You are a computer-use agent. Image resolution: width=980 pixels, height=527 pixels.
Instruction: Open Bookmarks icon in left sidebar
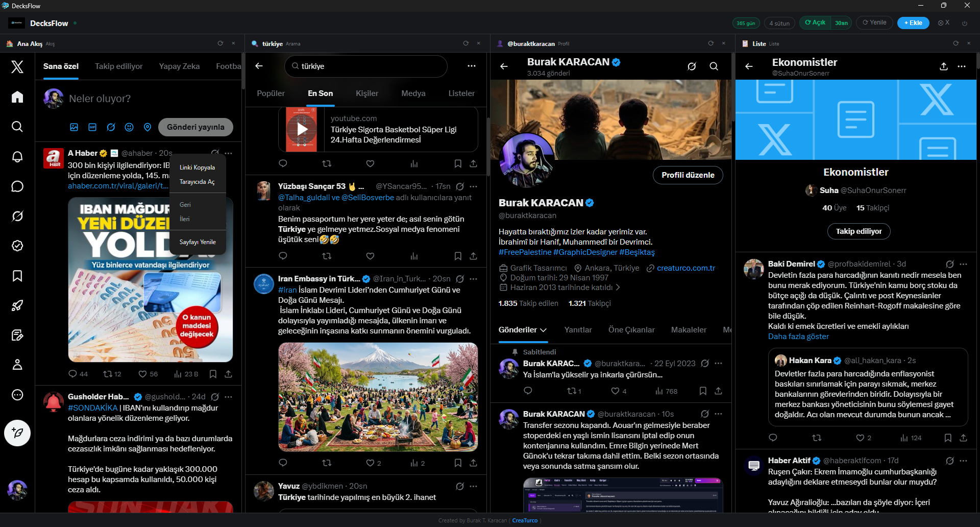click(x=17, y=276)
